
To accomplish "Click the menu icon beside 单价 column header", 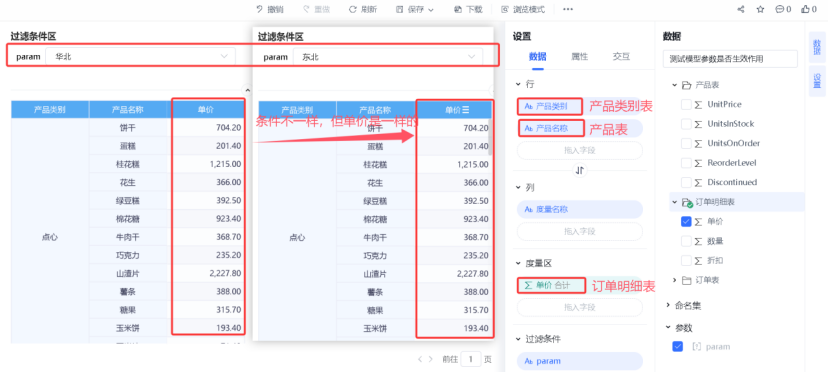I will point(466,110).
